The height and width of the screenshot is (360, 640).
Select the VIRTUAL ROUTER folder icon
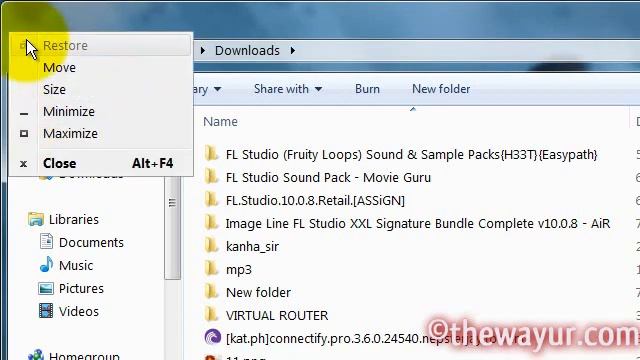pyautogui.click(x=212, y=314)
